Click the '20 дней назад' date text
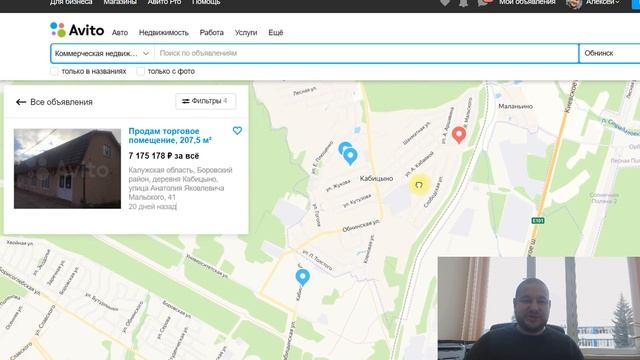Image resolution: width=640 pixels, height=360 pixels. (x=152, y=207)
